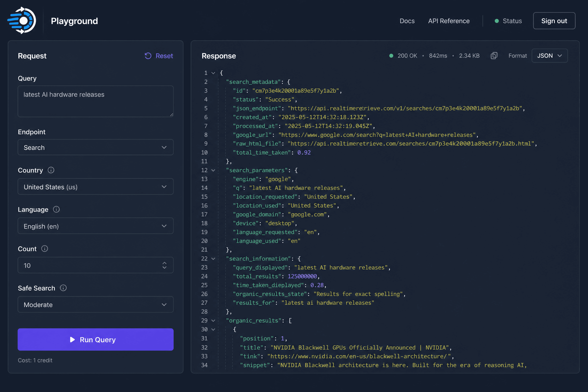Open the Docs link
Viewport: 588px width, 392px height.
click(407, 21)
